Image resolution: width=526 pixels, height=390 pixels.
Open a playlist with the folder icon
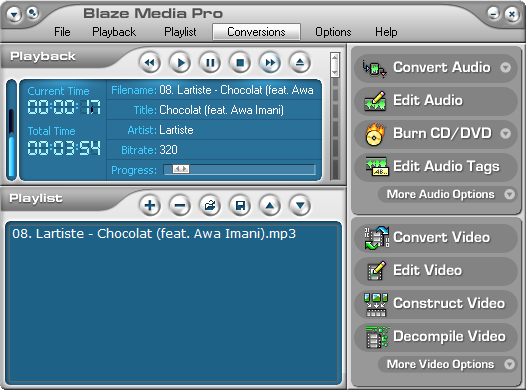tap(210, 205)
